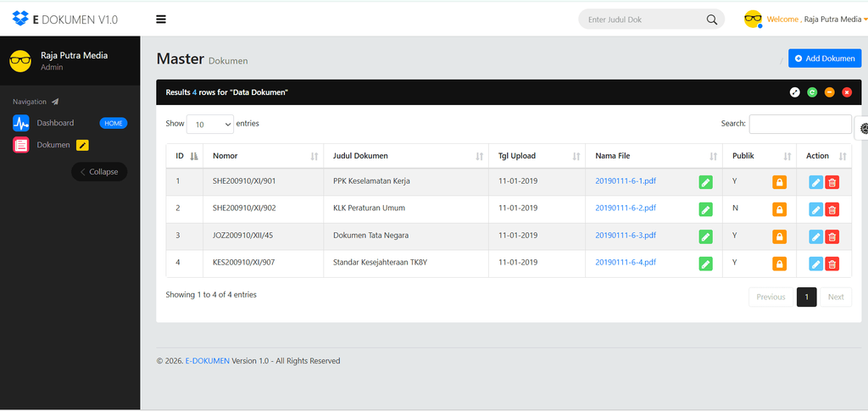Close panel with red x icon
The image size is (868, 411).
847,92
